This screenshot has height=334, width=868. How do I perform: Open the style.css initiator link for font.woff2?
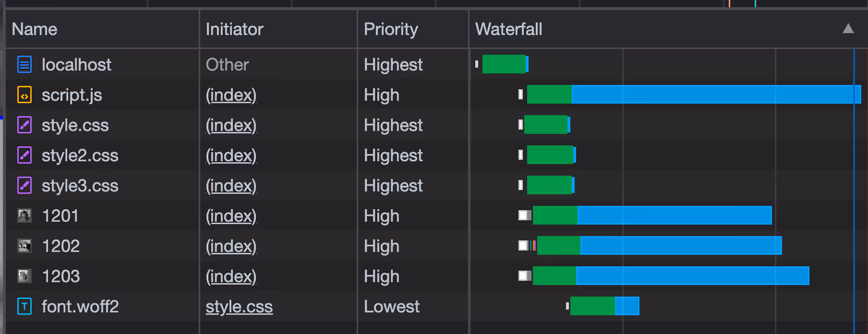click(239, 307)
